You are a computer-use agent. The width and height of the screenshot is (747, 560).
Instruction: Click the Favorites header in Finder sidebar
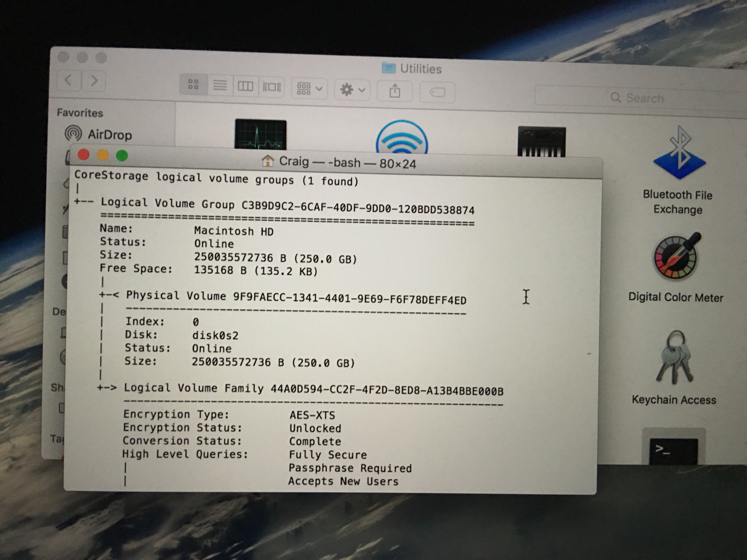pyautogui.click(x=80, y=113)
